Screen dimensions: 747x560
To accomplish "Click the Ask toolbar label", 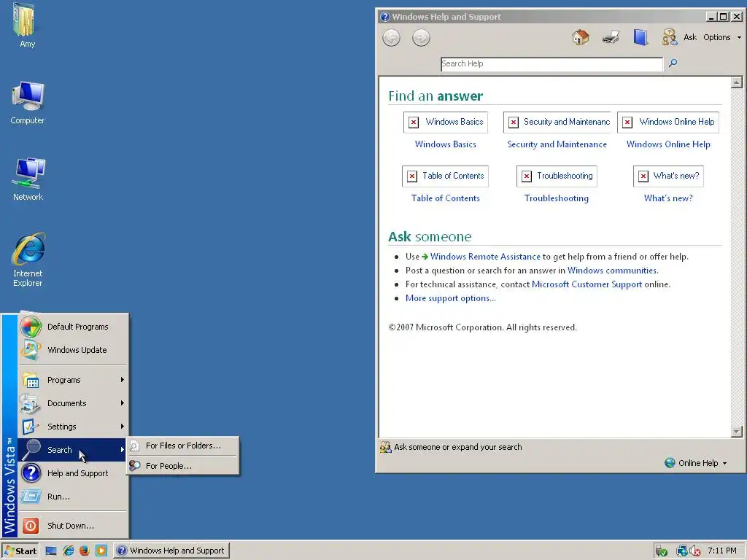I will [x=690, y=37].
